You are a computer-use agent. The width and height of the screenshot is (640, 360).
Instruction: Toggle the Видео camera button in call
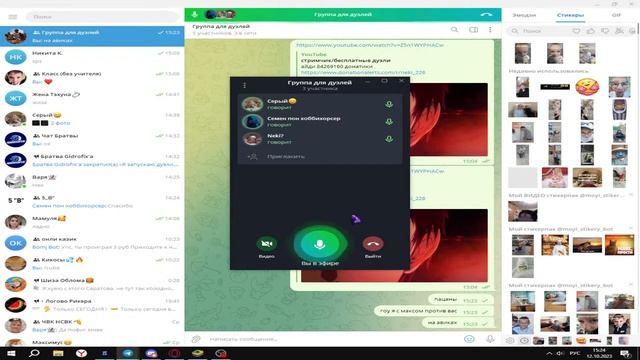pos(267,244)
